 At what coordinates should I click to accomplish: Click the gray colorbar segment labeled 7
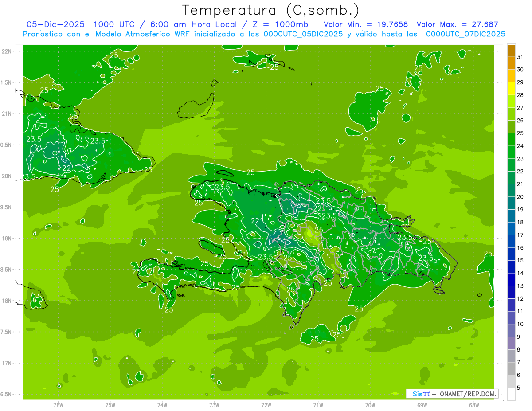pyautogui.click(x=511, y=356)
